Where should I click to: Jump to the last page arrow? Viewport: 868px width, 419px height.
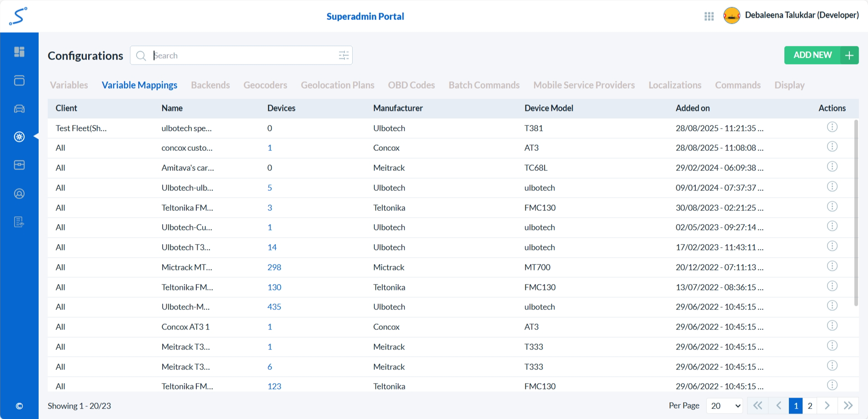point(848,406)
